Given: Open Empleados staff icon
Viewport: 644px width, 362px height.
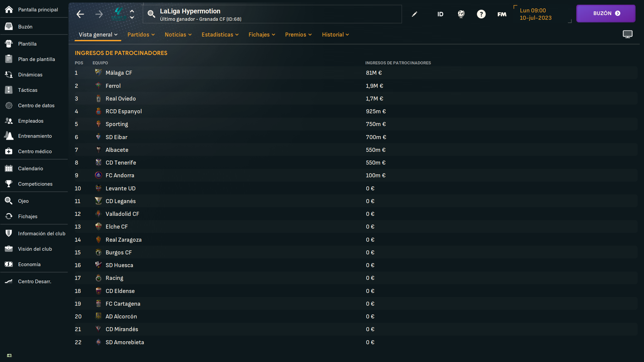Looking at the screenshot, I should point(9,121).
